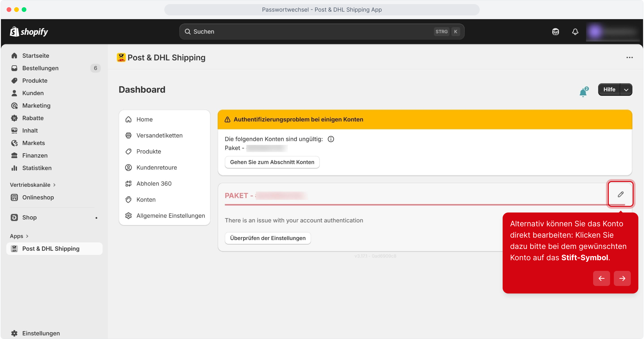
Task: Click the Einstellungen gear icon
Action: pyautogui.click(x=14, y=333)
